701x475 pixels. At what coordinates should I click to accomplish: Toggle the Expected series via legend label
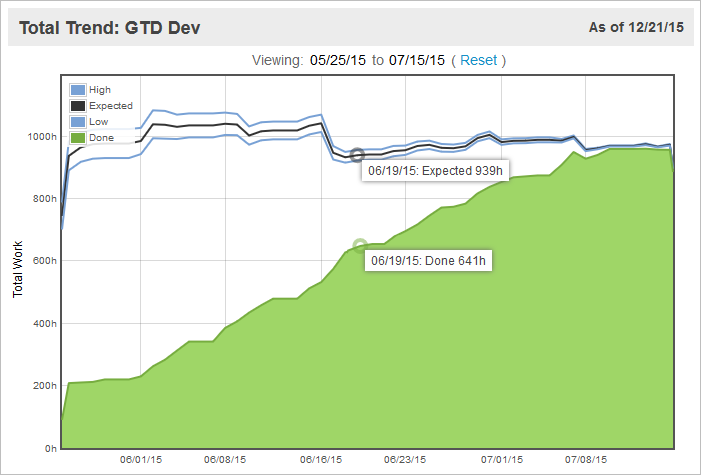click(110, 105)
